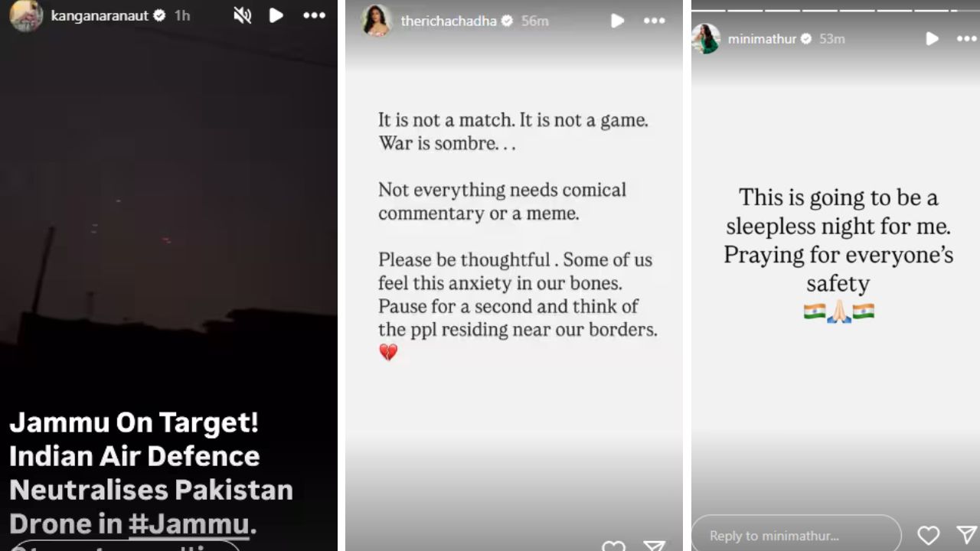Play therichachadha story
Image resolution: width=980 pixels, height=551 pixels.
(617, 21)
